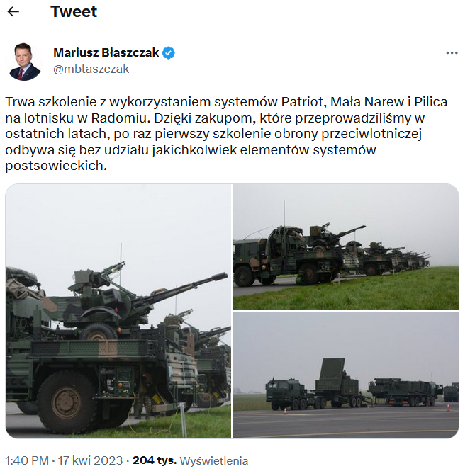470x476 pixels.
Task: Open Mariusz Błaszczak's profile avatar photo
Action: tap(24, 62)
